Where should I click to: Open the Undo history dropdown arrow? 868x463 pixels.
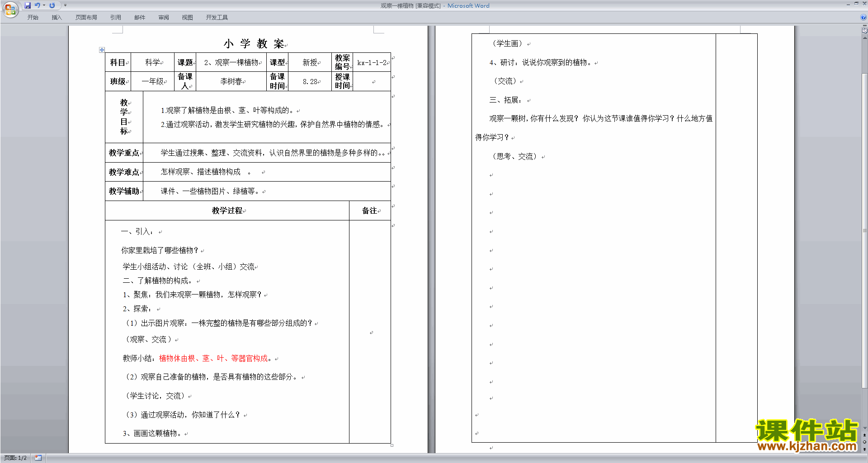click(44, 5)
